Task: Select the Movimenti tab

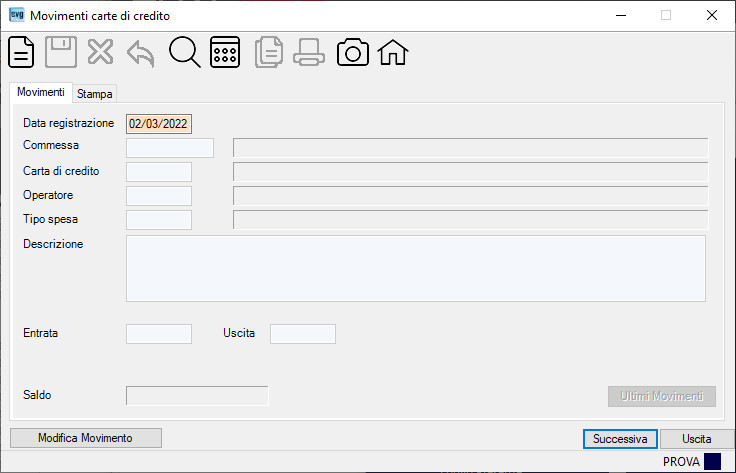Action: (41, 92)
